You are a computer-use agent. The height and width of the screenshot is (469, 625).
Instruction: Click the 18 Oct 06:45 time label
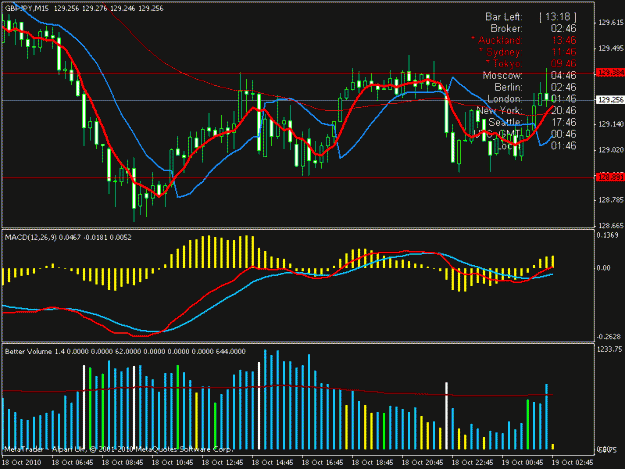[x=73, y=462]
